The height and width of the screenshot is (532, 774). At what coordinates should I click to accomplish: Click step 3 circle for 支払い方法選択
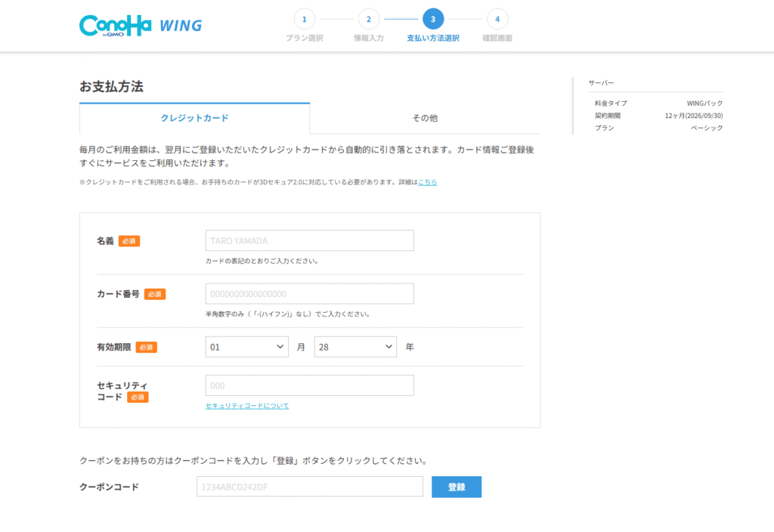433,19
